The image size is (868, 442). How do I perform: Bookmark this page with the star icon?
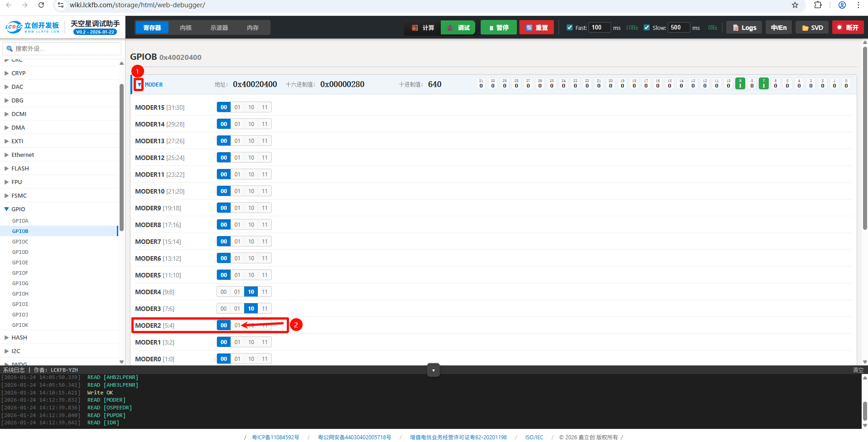[x=795, y=5]
